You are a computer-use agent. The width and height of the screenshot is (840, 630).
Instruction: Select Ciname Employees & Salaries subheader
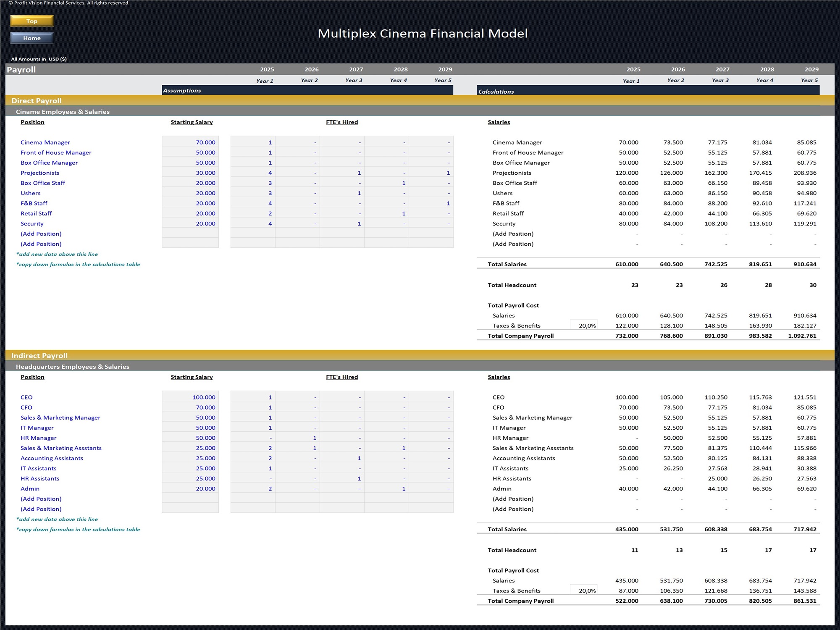[x=63, y=112]
